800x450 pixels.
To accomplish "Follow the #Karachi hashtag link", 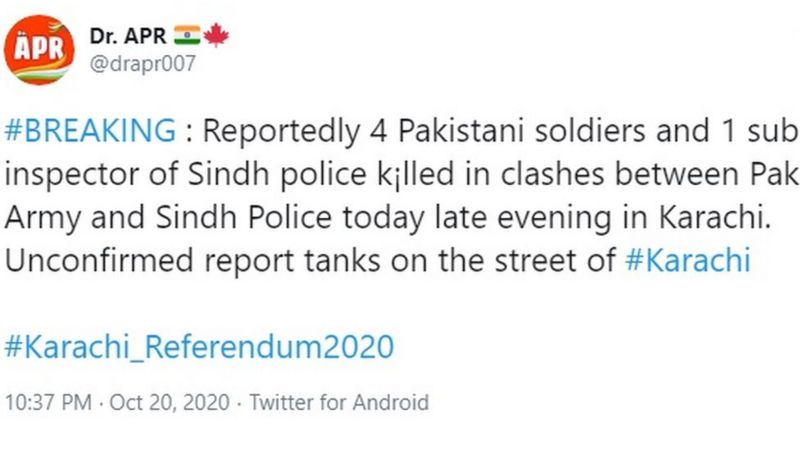I will pyautogui.click(x=688, y=260).
